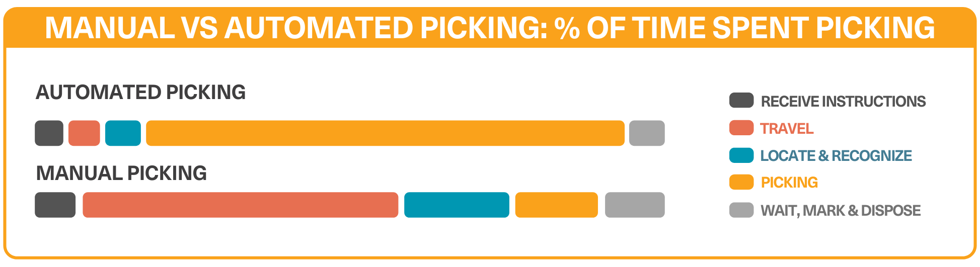Click the light gray Wait, Mark & Dispose swatch
The image size is (980, 267).
coord(741,210)
